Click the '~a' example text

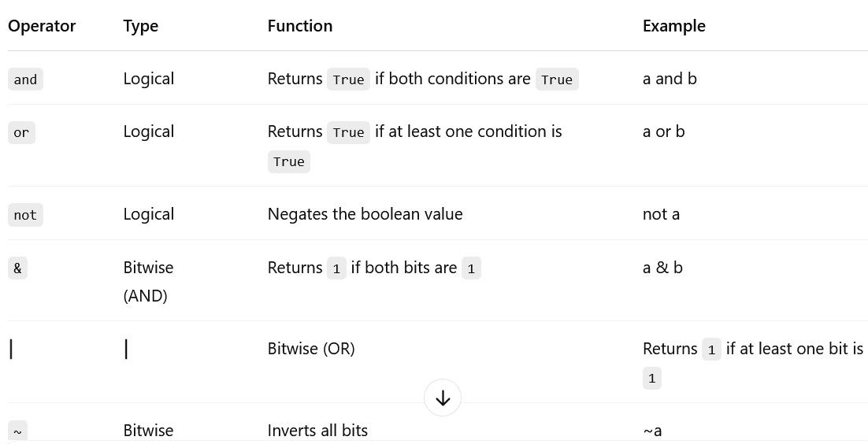pyautogui.click(x=652, y=431)
